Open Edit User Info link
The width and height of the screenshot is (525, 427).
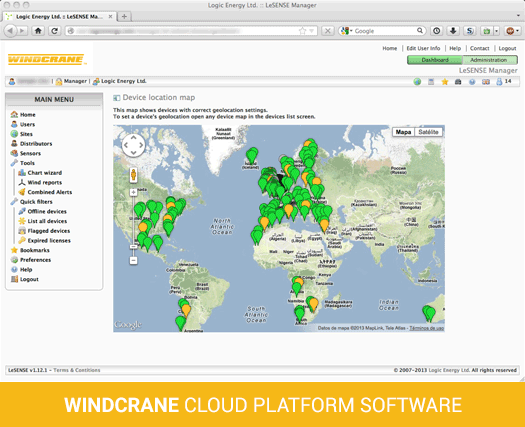click(423, 48)
